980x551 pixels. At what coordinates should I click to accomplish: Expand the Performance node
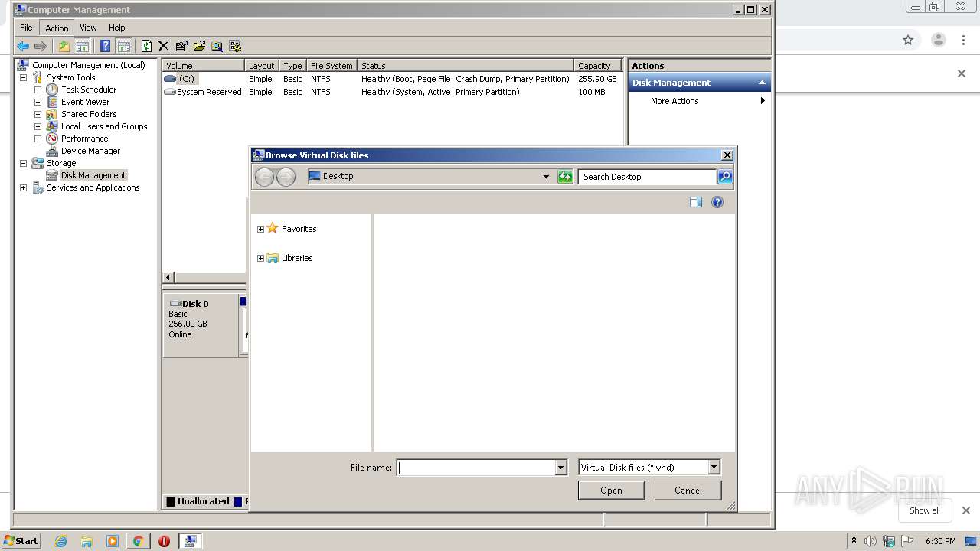pos(38,139)
